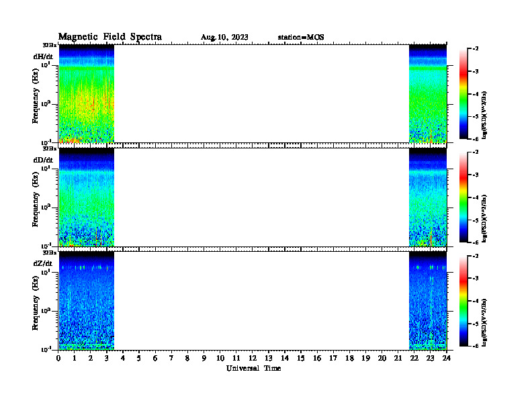Click the dD/dt spectrogram segment after hour 21
The image size is (532, 411).
pos(428,197)
